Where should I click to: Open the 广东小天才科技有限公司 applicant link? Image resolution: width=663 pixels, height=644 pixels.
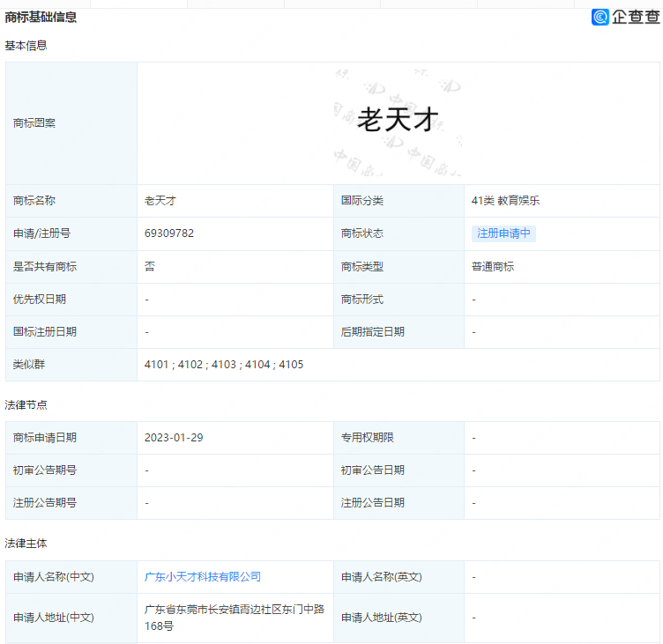(203, 577)
